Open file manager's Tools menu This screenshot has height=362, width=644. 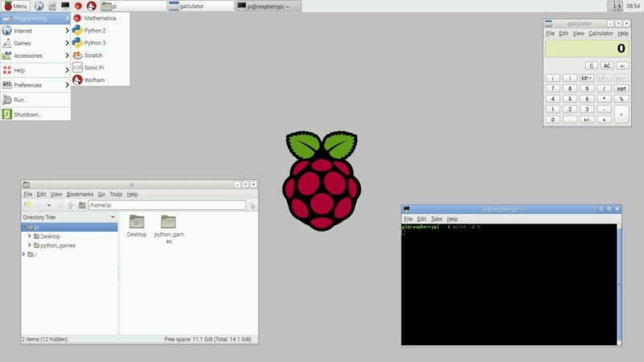(x=116, y=194)
